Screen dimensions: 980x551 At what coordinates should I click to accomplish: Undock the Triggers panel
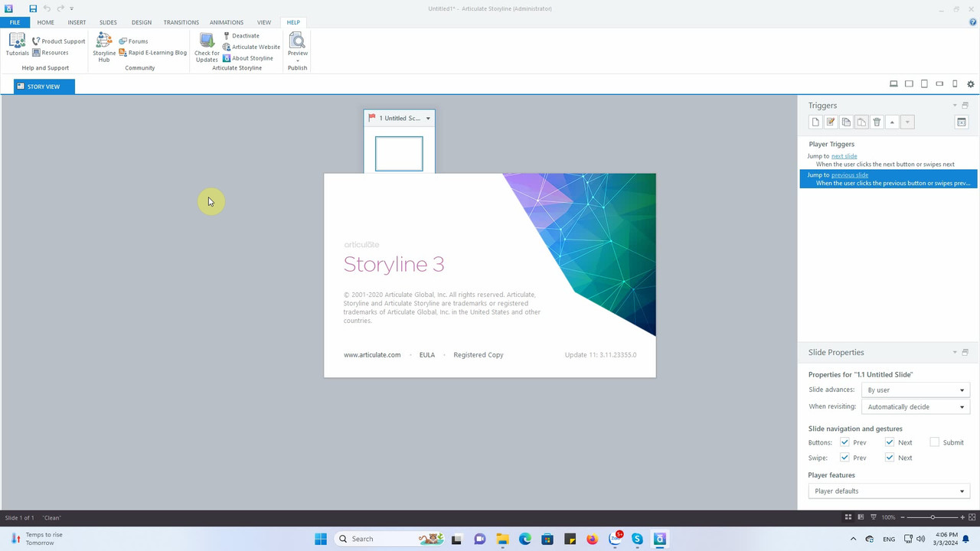[x=965, y=106]
